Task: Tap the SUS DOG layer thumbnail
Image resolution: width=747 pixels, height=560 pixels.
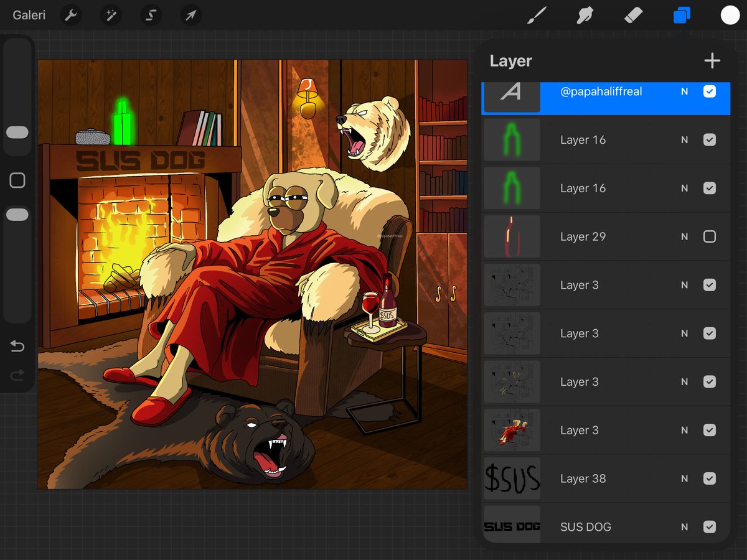Action: coord(512,525)
